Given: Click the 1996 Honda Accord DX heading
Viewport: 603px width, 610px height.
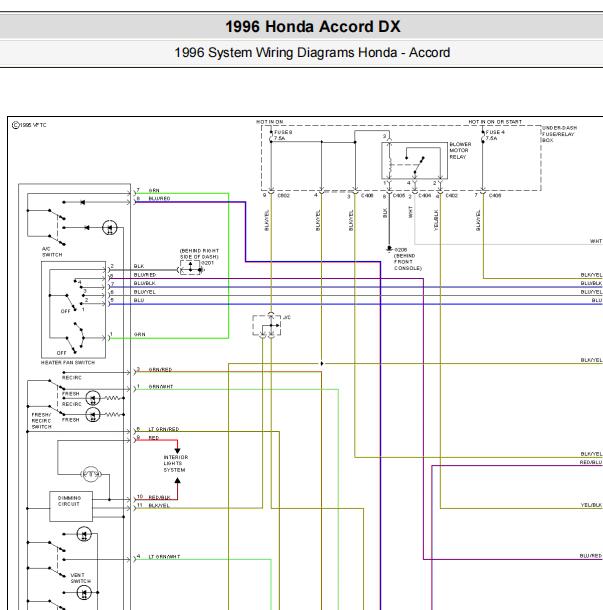Looking at the screenshot, I should point(313,26).
